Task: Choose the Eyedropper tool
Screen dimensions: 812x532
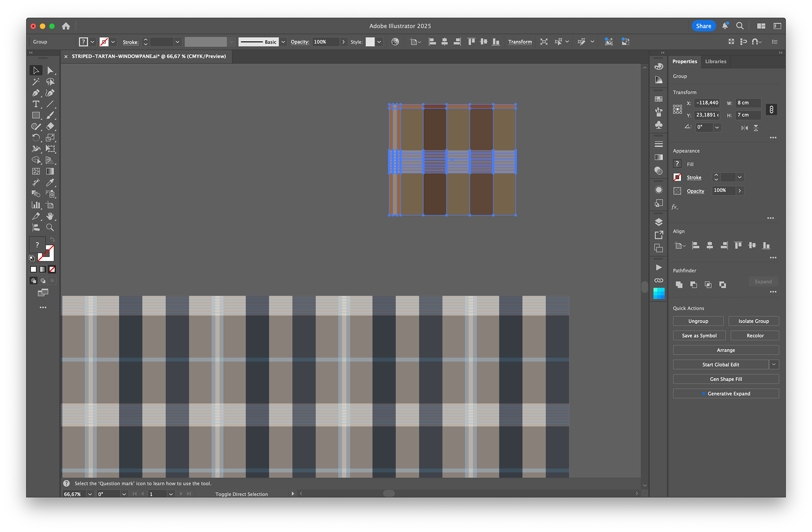Action: point(50,183)
